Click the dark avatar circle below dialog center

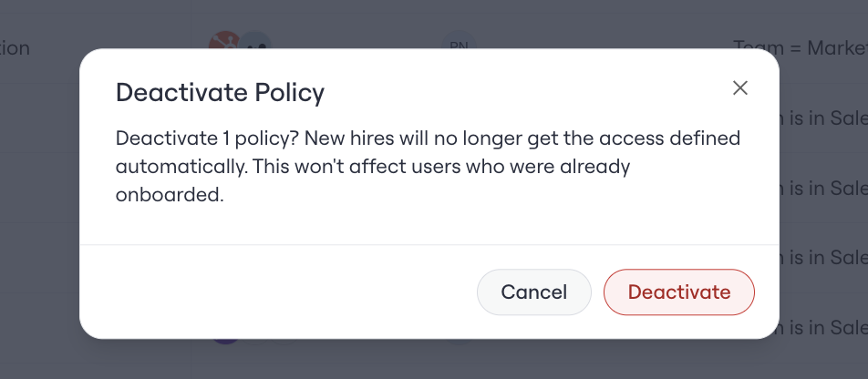tap(459, 342)
